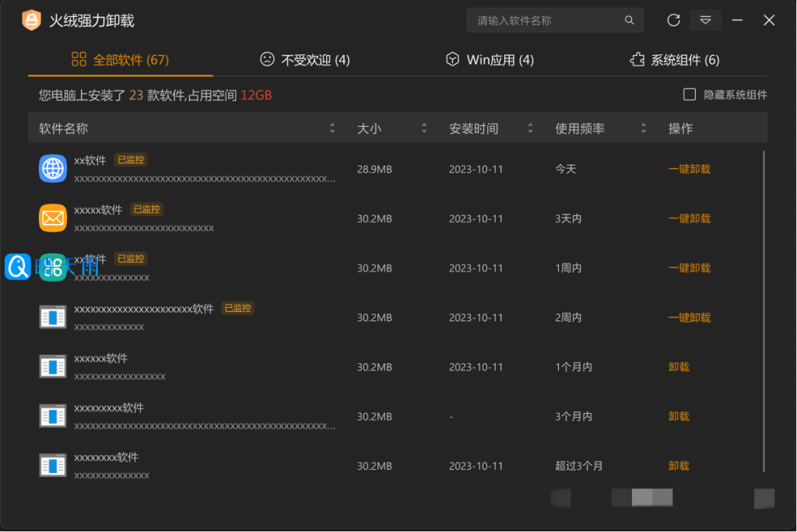Click the icon of the xxxxxx软件 row
The width and height of the screenshot is (797, 532).
53,367
